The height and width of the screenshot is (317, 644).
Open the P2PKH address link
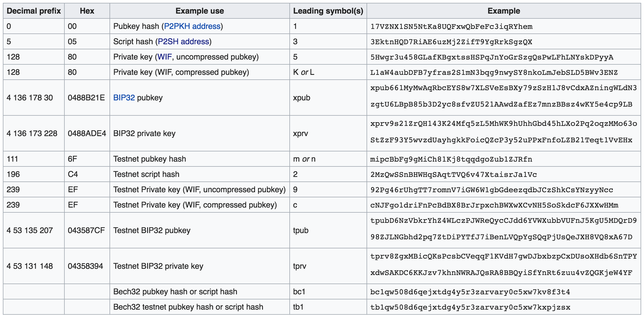192,26
